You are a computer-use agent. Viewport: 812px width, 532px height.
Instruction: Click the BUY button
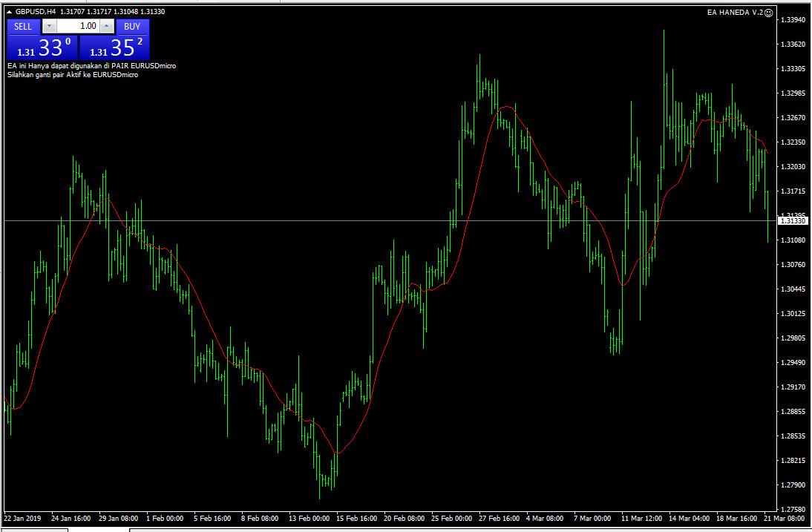[132, 26]
